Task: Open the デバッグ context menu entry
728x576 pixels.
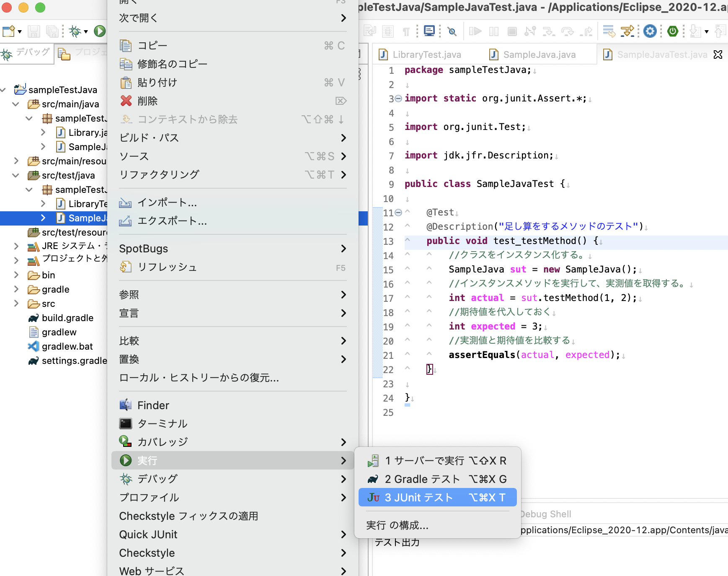Action: click(233, 479)
